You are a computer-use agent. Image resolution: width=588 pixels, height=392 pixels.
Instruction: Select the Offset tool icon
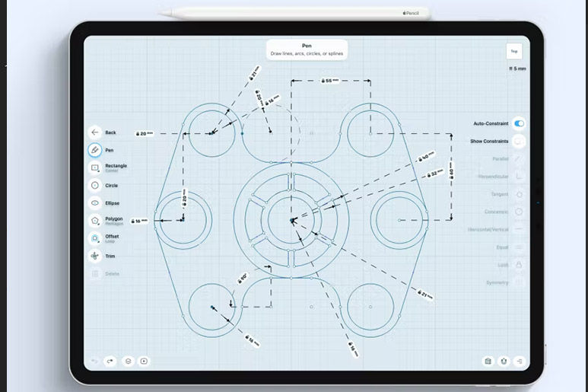pyautogui.click(x=94, y=238)
